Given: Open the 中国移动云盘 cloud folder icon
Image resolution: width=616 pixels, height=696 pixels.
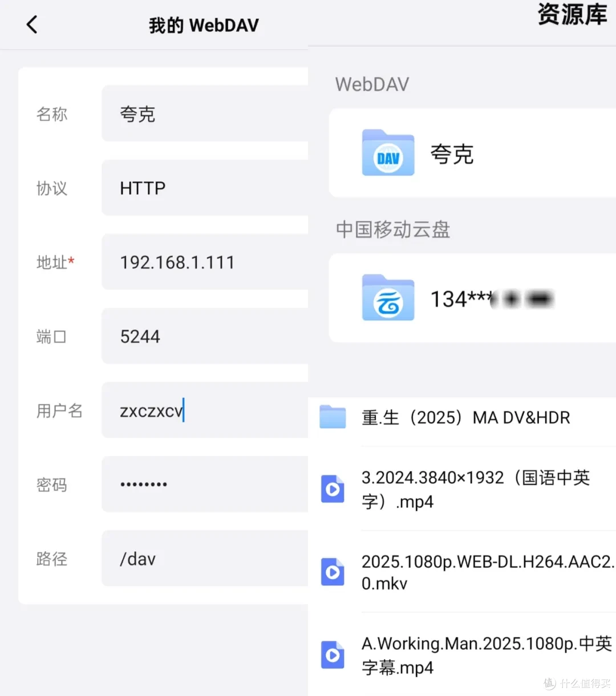Looking at the screenshot, I should (388, 298).
